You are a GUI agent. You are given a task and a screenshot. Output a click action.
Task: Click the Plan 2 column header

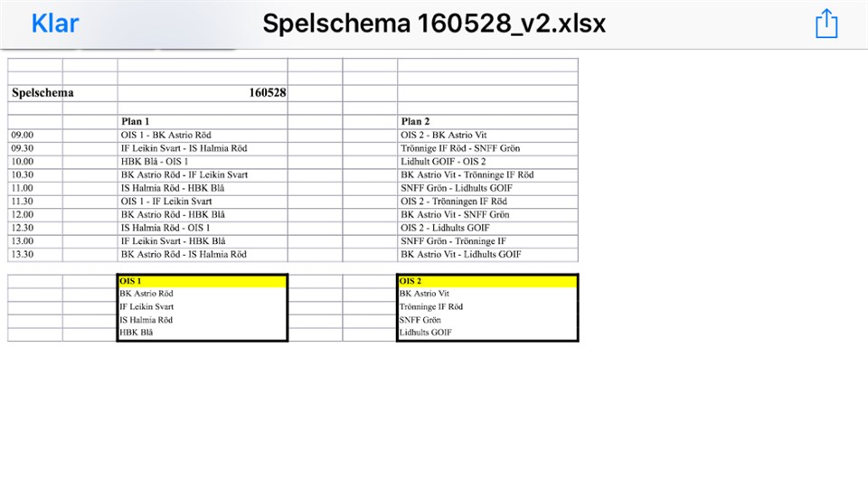416,122
